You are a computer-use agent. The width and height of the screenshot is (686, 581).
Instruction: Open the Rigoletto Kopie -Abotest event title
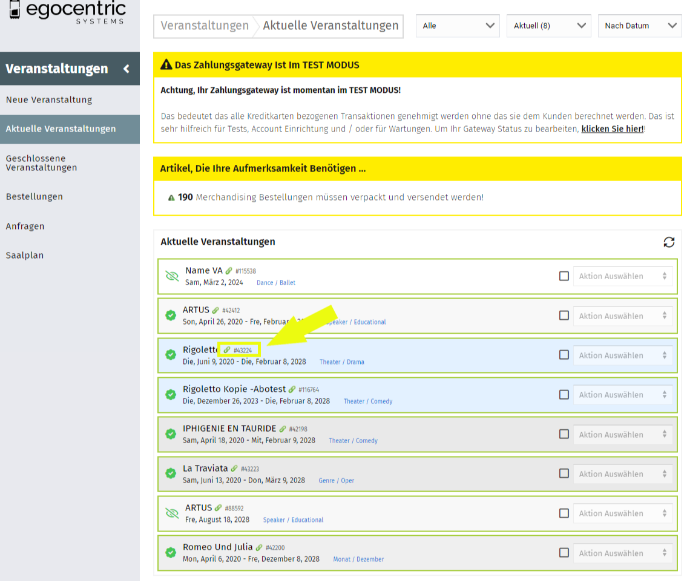coord(233,389)
